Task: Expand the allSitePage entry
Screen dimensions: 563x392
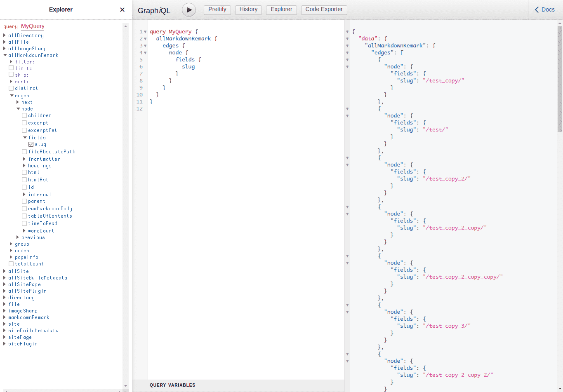Action: [x=5, y=284]
